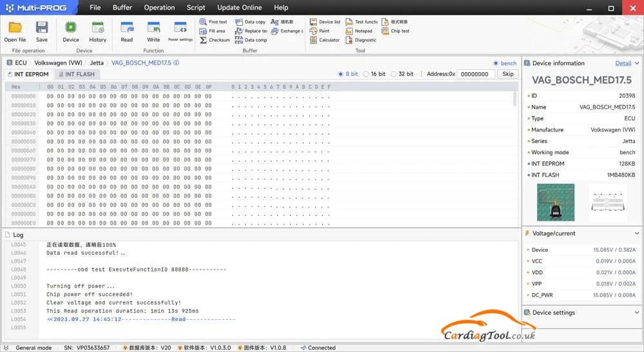Collapse the Voltage/current section

pos(638,233)
